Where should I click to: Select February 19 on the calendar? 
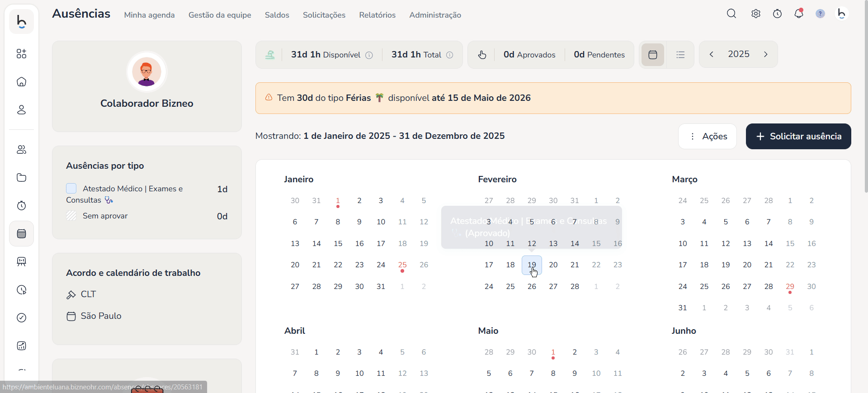[x=532, y=265]
